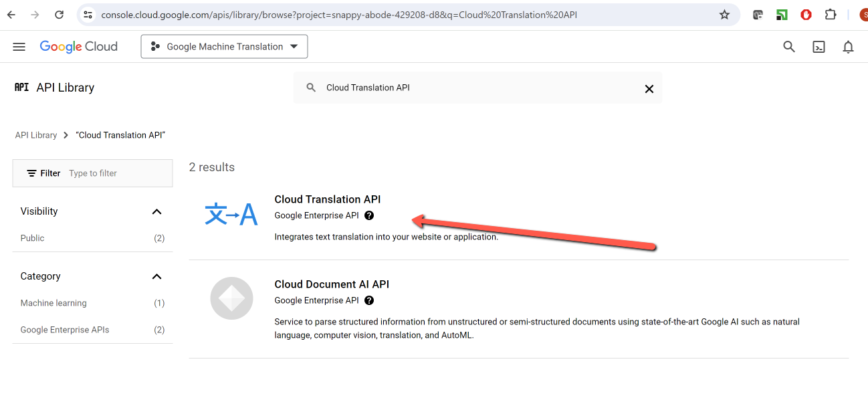Open the Google Cloud home logo
Screen dimensions: 868x406
[x=78, y=47]
